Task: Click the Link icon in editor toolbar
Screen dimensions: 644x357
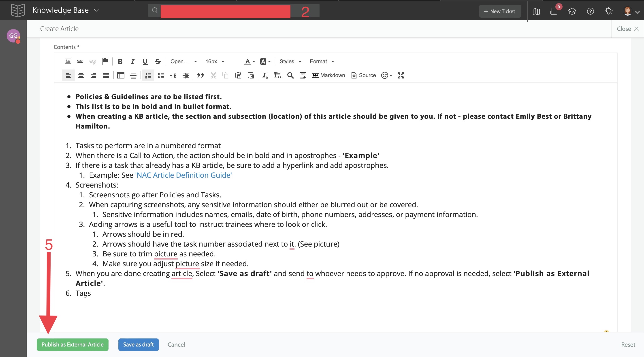Action: point(80,61)
